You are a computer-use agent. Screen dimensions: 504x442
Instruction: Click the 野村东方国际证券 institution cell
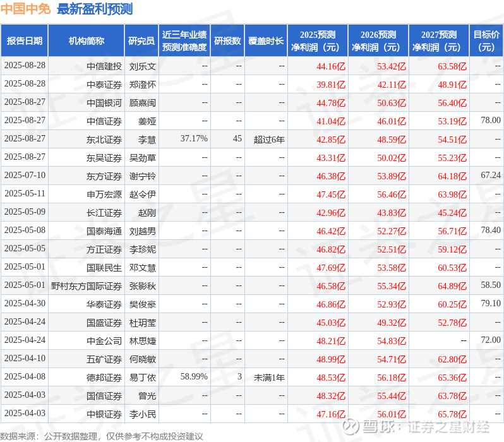(x=87, y=287)
